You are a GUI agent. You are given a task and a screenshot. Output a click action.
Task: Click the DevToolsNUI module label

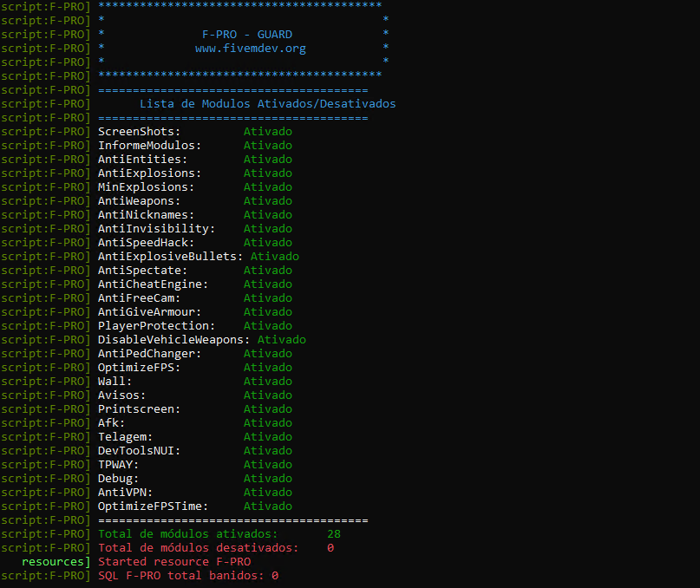[139, 451]
